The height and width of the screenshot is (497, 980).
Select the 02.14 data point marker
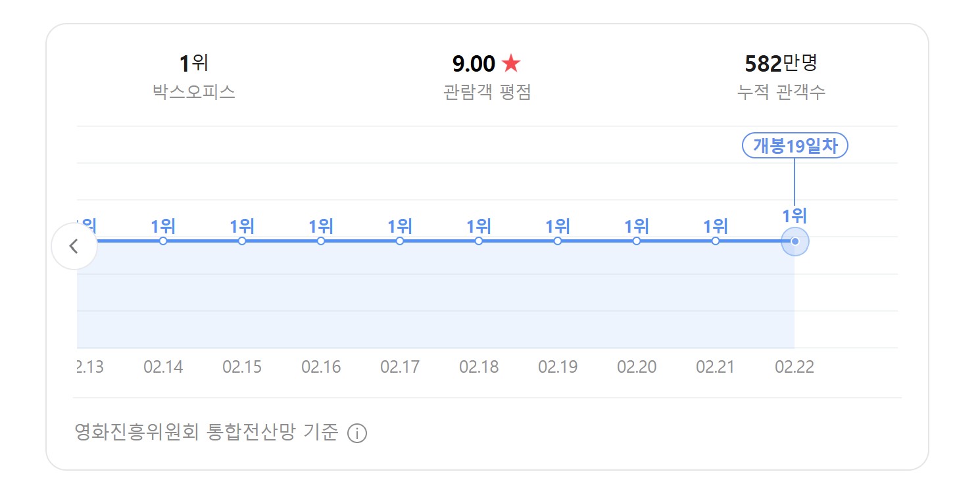coord(163,241)
